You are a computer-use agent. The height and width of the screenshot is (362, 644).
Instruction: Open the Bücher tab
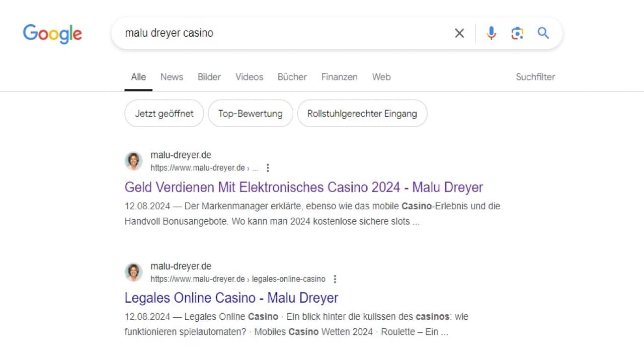(x=292, y=77)
